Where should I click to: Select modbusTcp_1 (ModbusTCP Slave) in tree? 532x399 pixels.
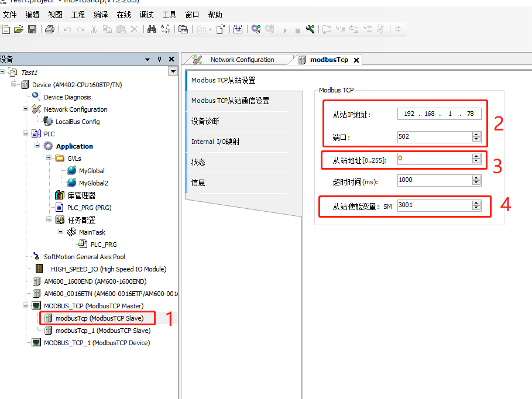point(103,331)
